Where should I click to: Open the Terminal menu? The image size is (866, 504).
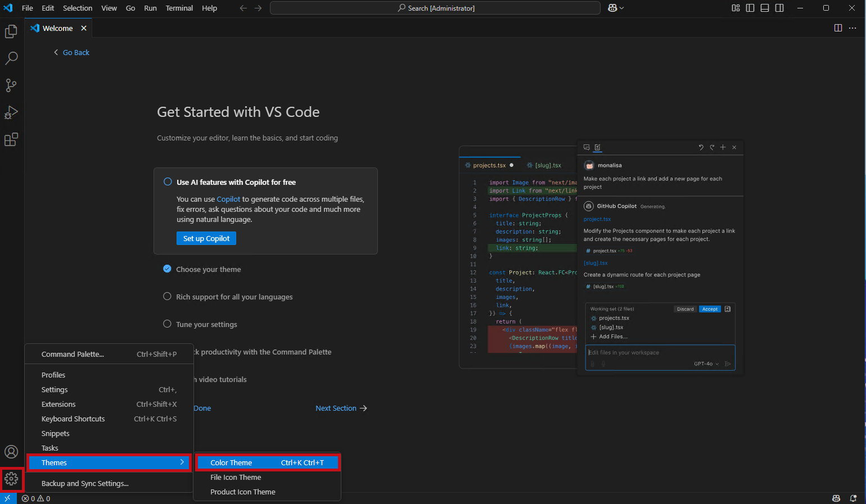[179, 8]
